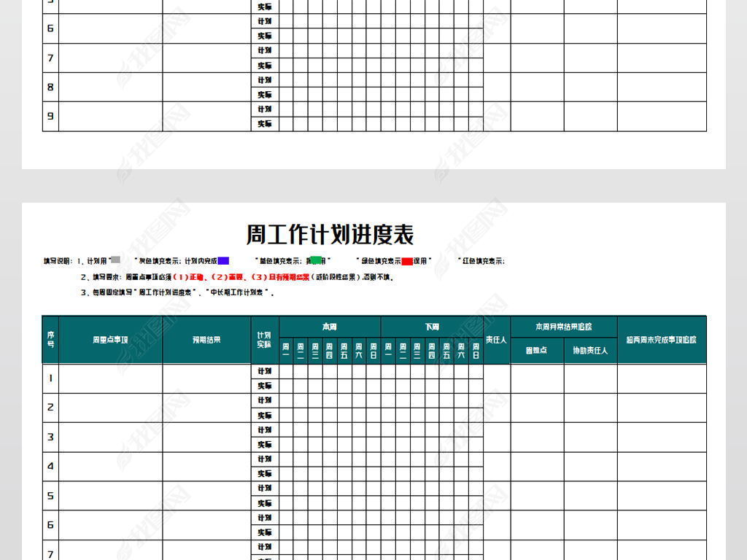This screenshot has width=747, height=560.
Task: Click the blue fill swatch in the legend
Action: pos(223,261)
